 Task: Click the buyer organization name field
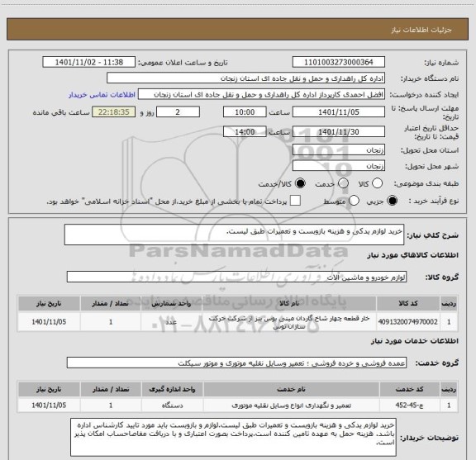246,78
